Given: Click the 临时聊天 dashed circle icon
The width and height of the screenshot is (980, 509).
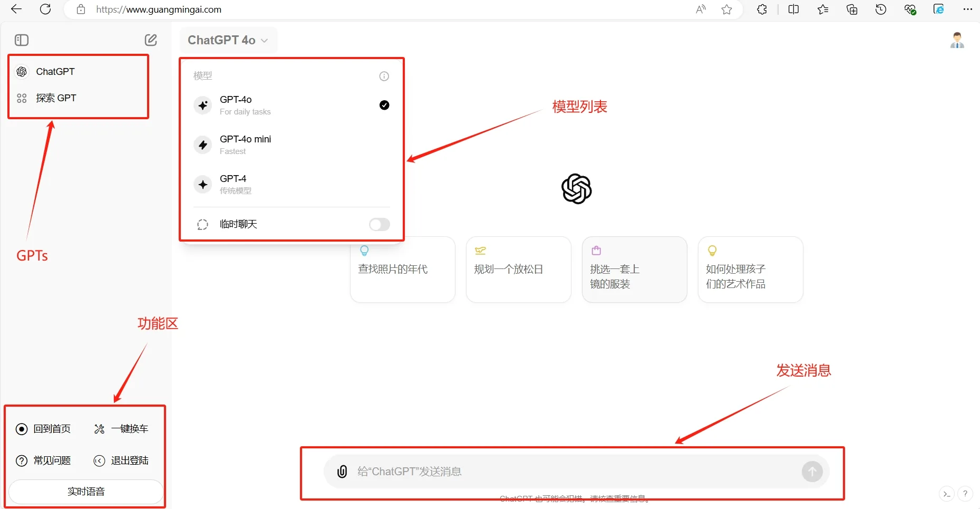Looking at the screenshot, I should click(x=202, y=225).
